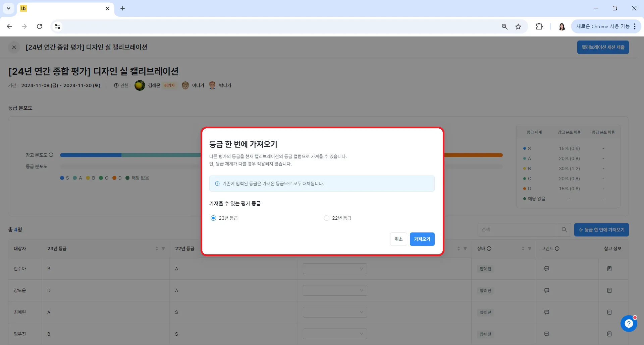
Task: Click the 등급 한 번에 가져오기 button
Action: point(601,230)
